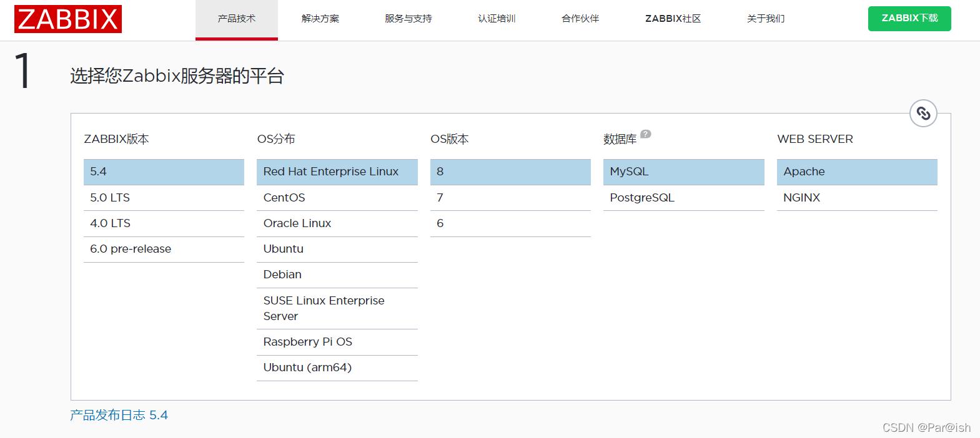Choose Ubuntu (arm64) distribution
Viewport: 980px width, 438px height.
coord(337,367)
